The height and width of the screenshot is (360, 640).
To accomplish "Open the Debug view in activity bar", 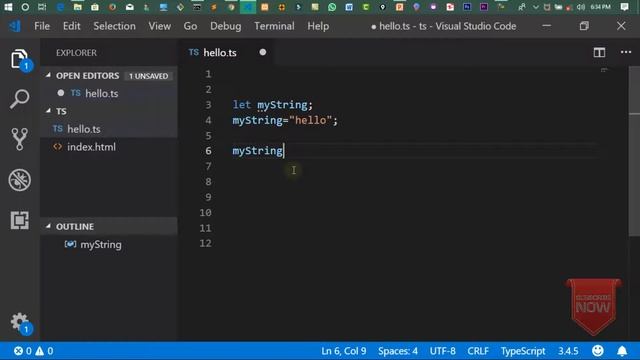I will pyautogui.click(x=19, y=180).
